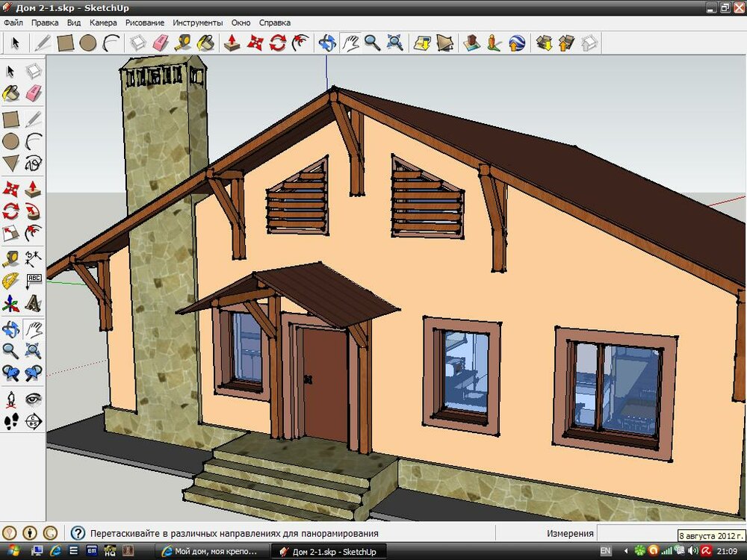Viewport: 747px width, 560px height.
Task: Click the Walk tool footprints icon
Action: [10, 422]
